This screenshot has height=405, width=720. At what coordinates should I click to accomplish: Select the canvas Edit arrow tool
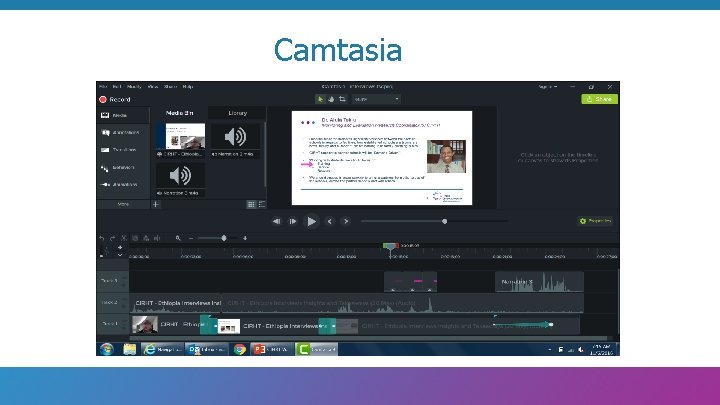pos(320,99)
